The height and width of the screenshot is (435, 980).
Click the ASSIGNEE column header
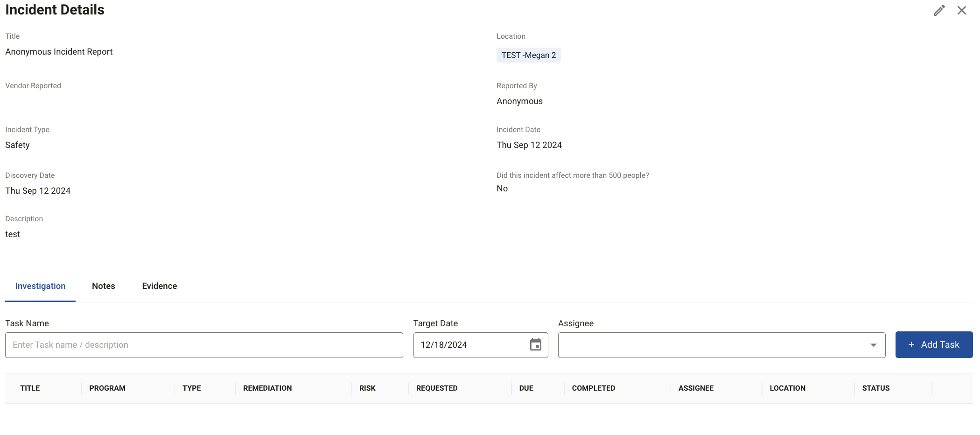696,388
